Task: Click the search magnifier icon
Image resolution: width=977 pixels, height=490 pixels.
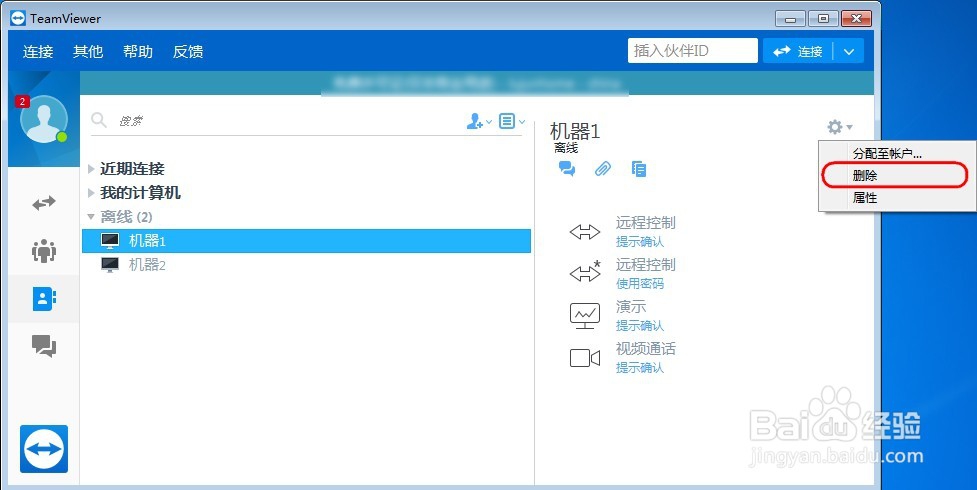Action: (98, 120)
